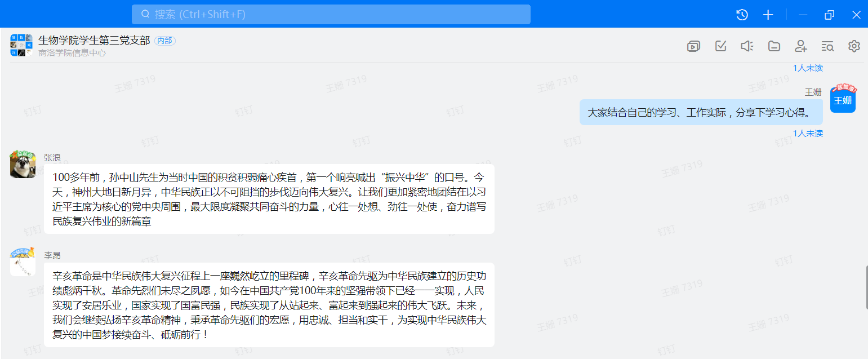The width and height of the screenshot is (868, 359).
Task: Click the 内部 tag beside group name
Action: [164, 41]
